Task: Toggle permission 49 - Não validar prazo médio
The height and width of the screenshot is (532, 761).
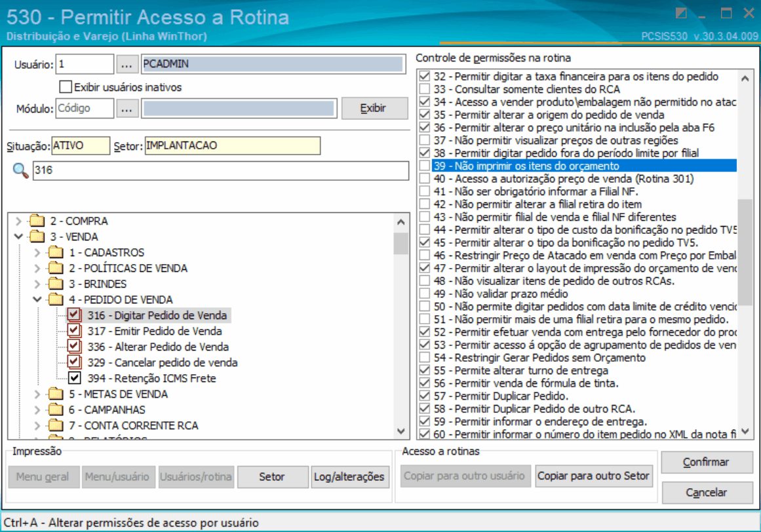Action: pos(425,294)
